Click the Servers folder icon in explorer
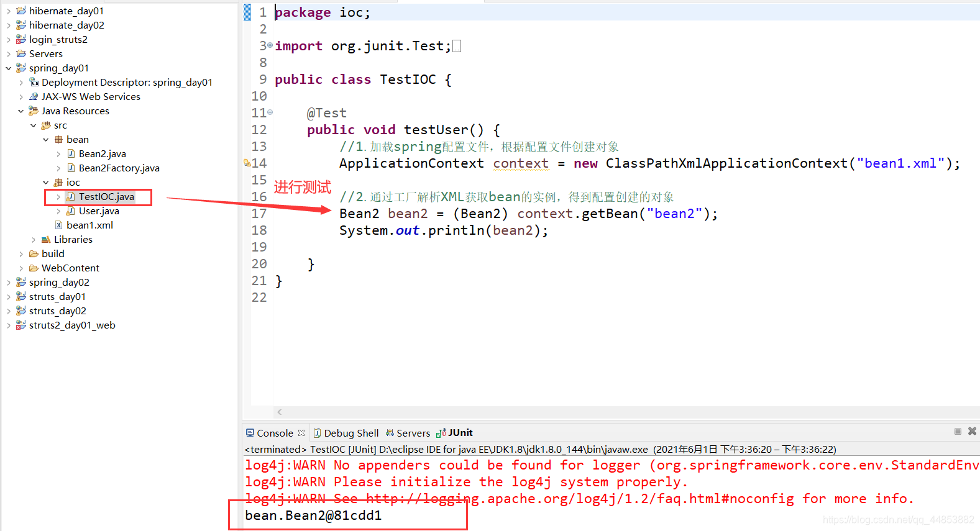Screen dimensions: 980x531 [x=21, y=53]
